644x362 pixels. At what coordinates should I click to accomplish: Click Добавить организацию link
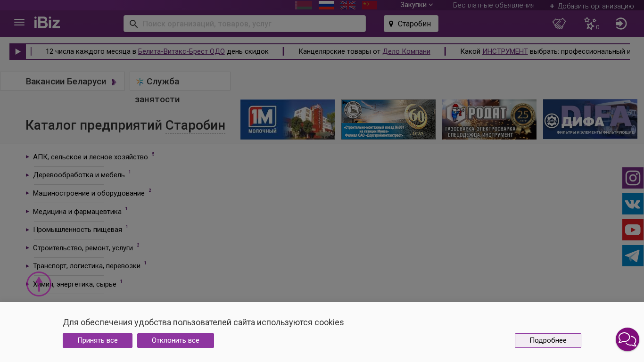pos(596,6)
